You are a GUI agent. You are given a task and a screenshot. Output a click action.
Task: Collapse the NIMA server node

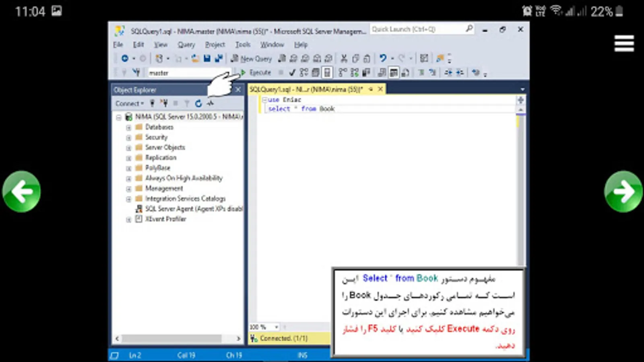point(119,117)
